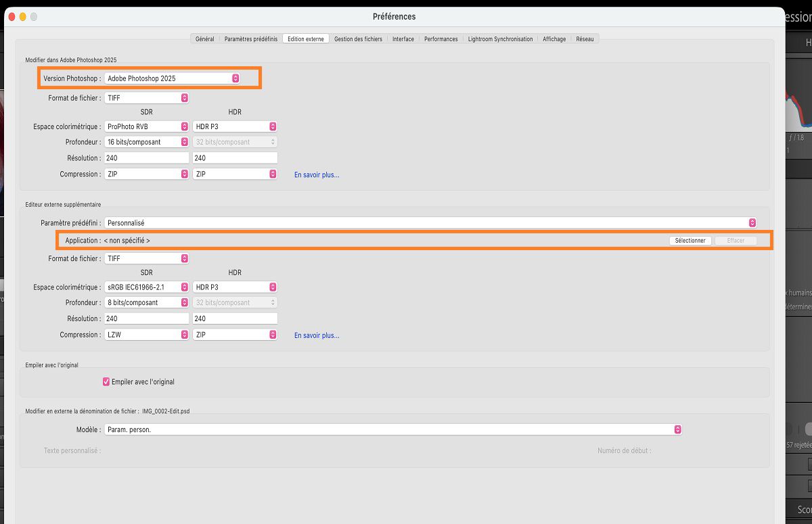The image size is (812, 524).
Task: Click En savoir plus link in Photoshop section
Action: click(317, 174)
